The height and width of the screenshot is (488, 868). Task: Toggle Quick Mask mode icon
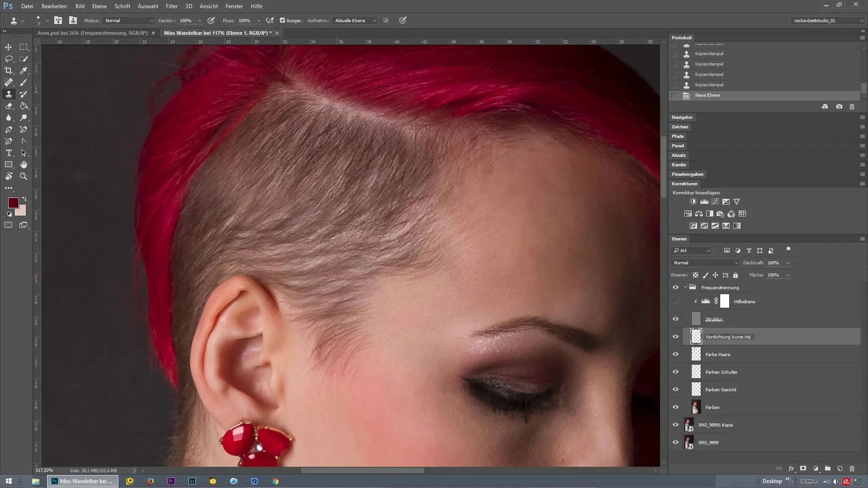coord(9,225)
